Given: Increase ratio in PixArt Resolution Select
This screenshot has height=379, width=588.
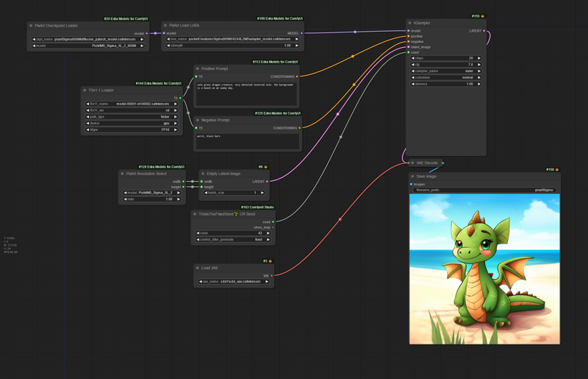Looking at the screenshot, I should pos(179,199).
